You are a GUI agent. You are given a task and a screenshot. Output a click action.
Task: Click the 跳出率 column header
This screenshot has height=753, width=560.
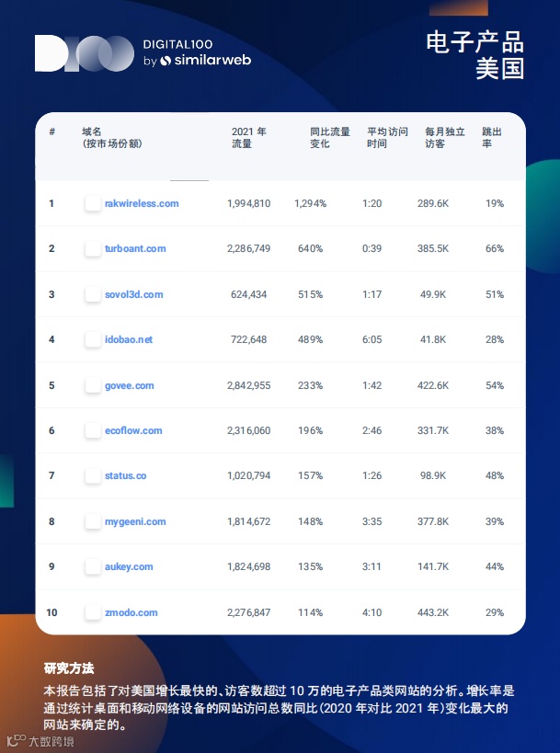click(x=492, y=137)
